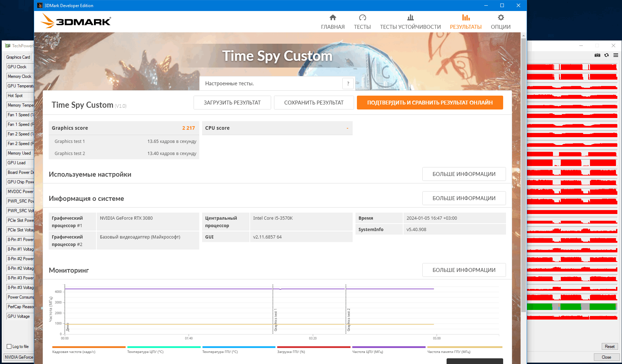Click the Results (РЕЗУЛЬТАТЫ) chart icon
The image size is (622, 364).
(466, 17)
